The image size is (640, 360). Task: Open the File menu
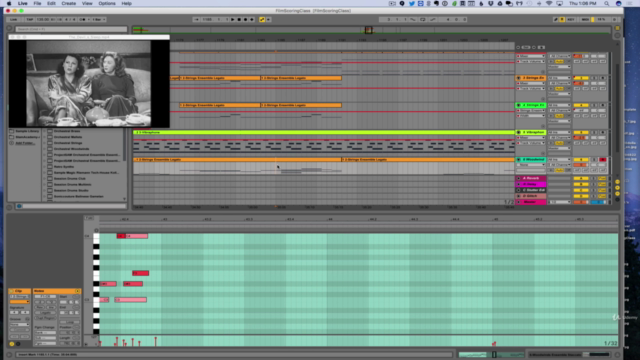(37, 3)
